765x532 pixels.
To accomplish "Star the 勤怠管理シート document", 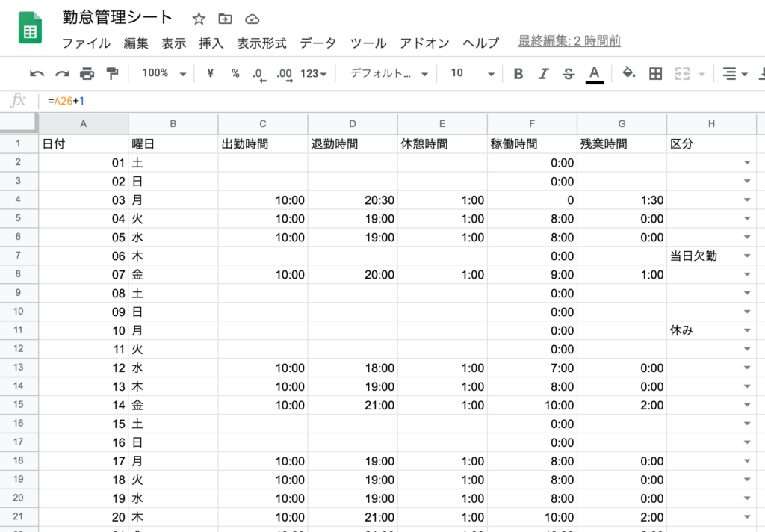I will click(x=199, y=19).
